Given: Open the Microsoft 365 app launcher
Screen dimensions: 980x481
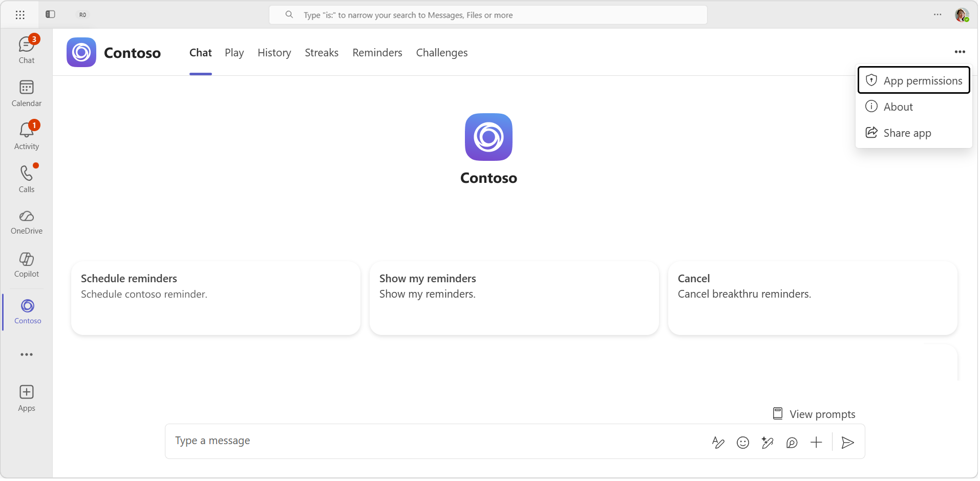Looking at the screenshot, I should (20, 14).
